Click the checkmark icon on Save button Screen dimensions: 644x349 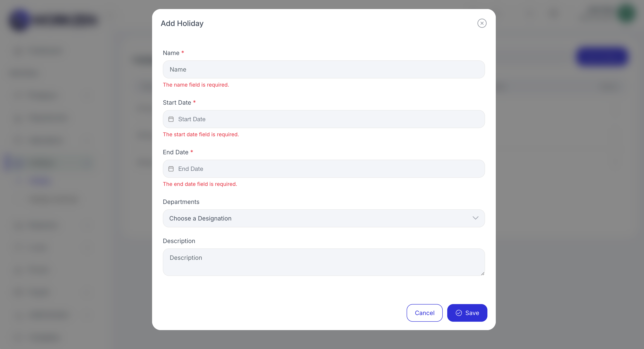(459, 313)
